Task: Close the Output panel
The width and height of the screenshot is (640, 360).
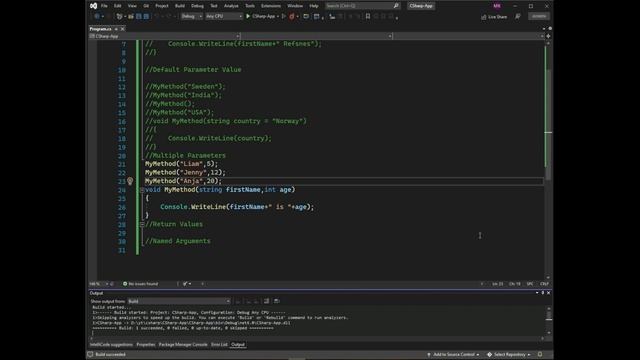Action: pos(548,293)
